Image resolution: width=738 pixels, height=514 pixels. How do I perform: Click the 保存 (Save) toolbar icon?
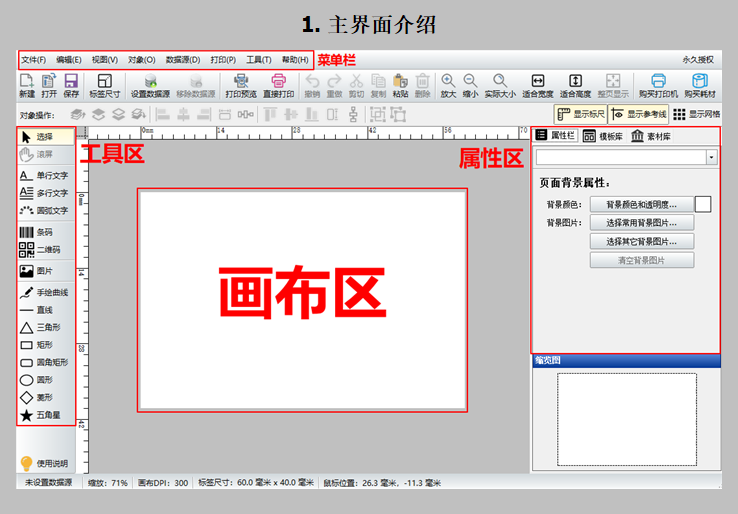71,86
